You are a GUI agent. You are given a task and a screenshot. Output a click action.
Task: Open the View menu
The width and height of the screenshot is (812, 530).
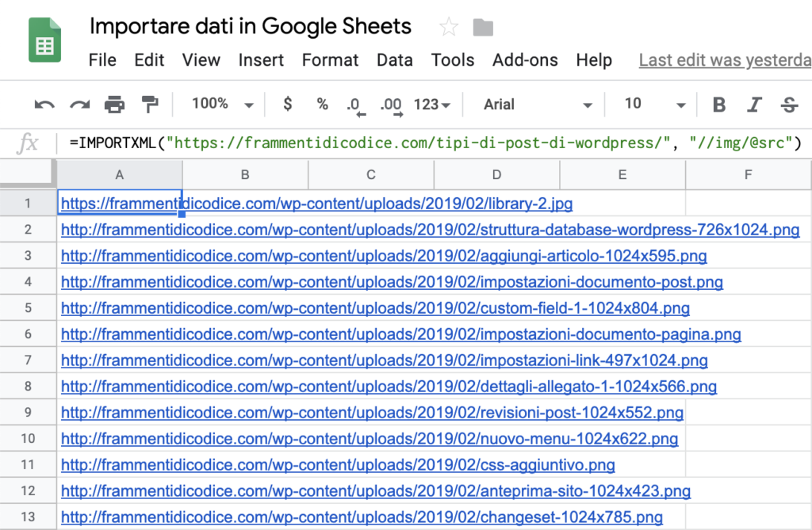coord(201,60)
